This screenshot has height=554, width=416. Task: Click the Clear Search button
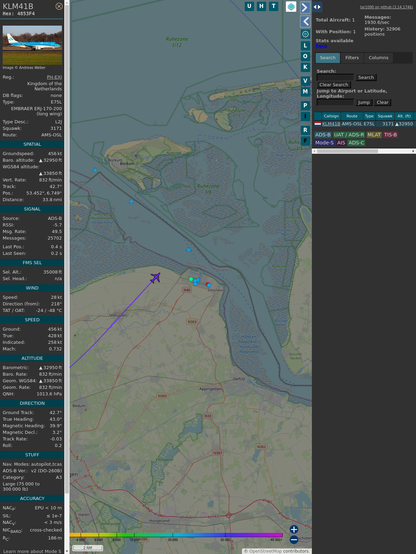[x=334, y=85]
